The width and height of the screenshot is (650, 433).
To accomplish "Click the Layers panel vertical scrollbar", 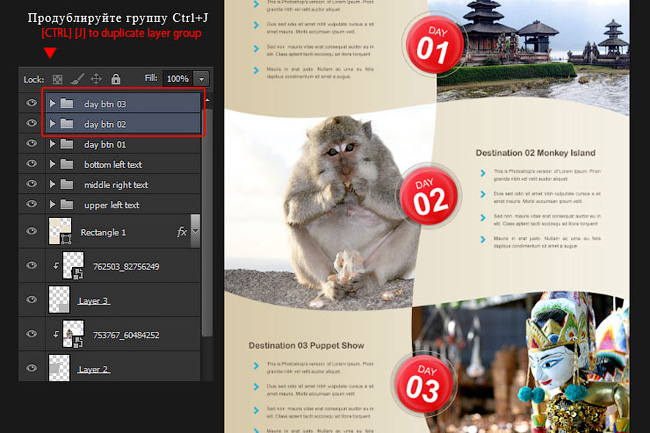I will (207, 222).
